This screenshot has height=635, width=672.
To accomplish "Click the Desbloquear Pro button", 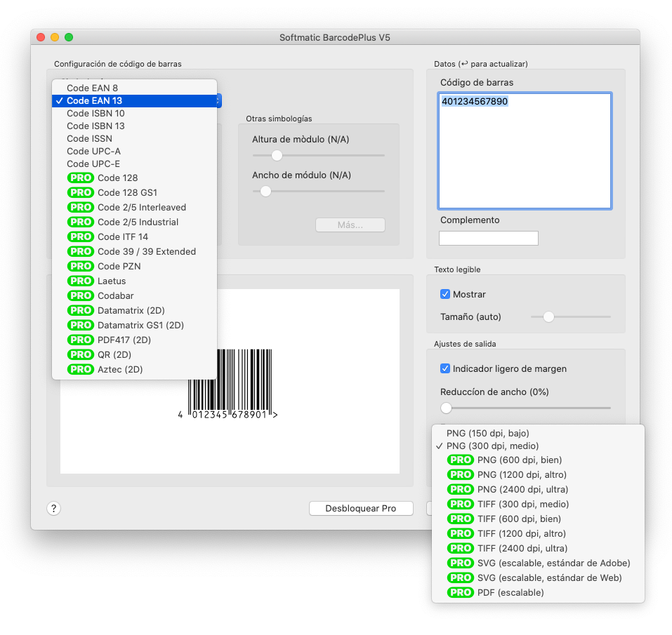I will [x=361, y=508].
